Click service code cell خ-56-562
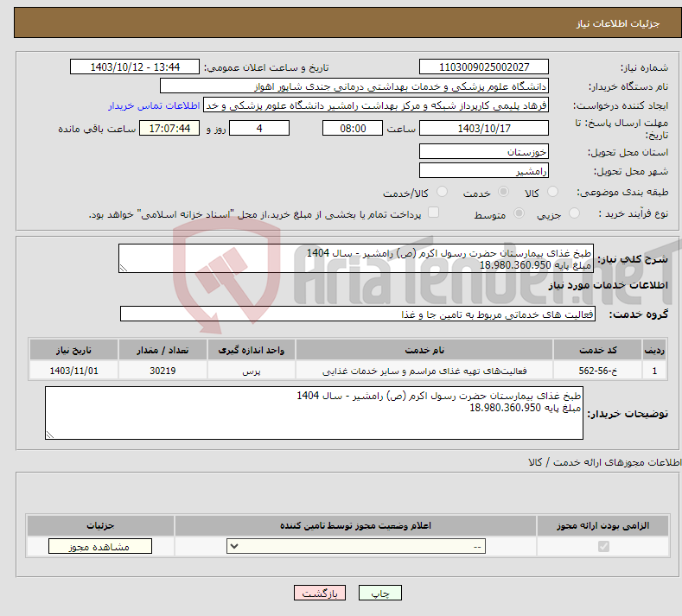 pyautogui.click(x=598, y=371)
